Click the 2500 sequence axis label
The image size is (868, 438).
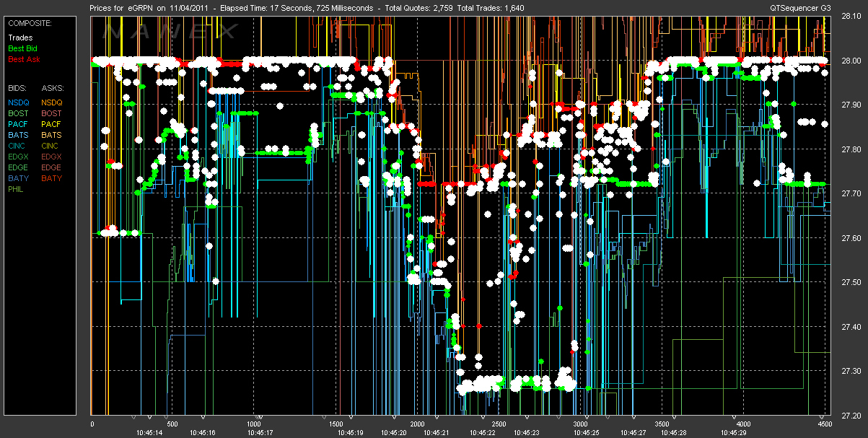pyautogui.click(x=499, y=424)
